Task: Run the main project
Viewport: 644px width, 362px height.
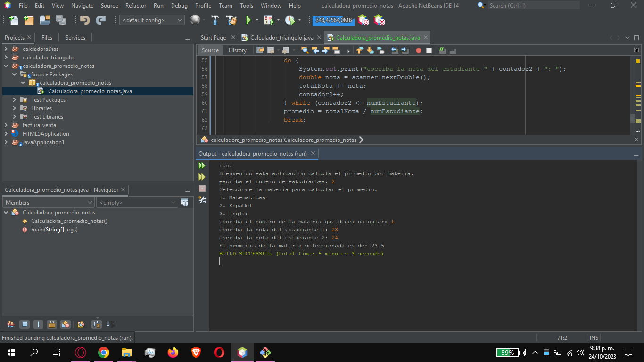Action: pos(248,20)
